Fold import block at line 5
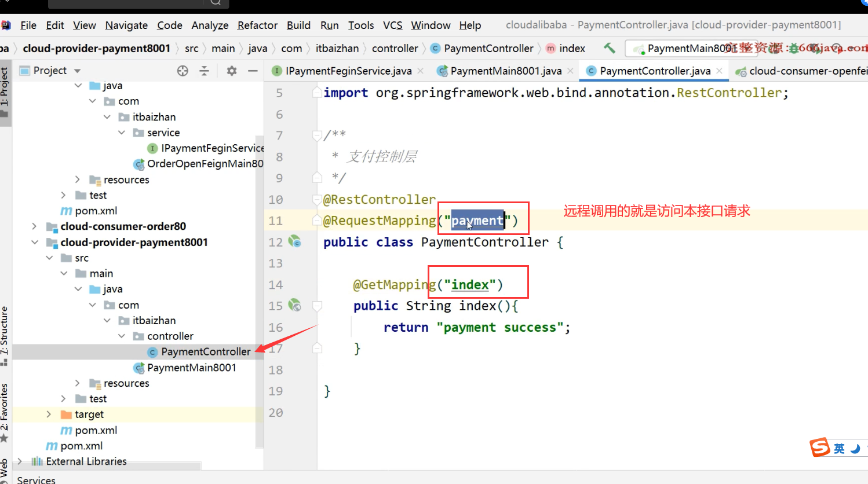Viewport: 868px width, 484px height. coord(317,93)
